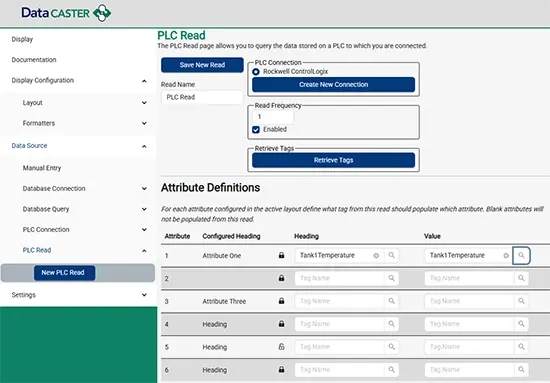550x383 pixels.
Task: Collapse the Data Source section
Action: (x=144, y=146)
